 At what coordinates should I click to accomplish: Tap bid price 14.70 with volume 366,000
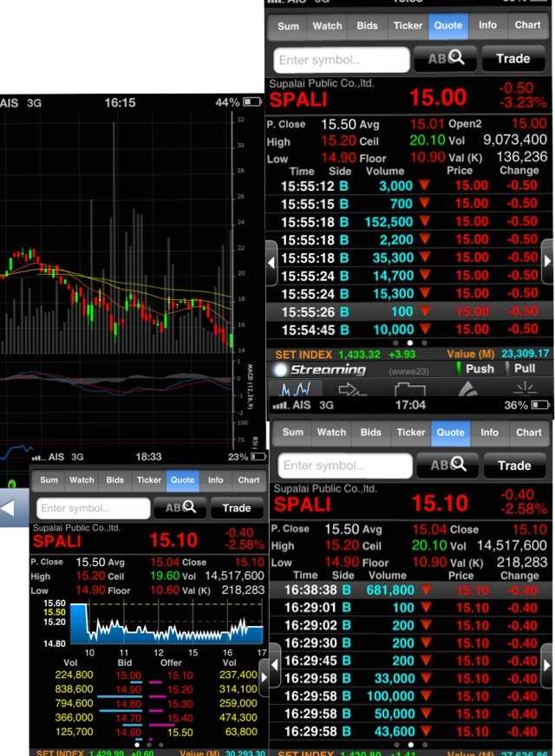point(128,718)
